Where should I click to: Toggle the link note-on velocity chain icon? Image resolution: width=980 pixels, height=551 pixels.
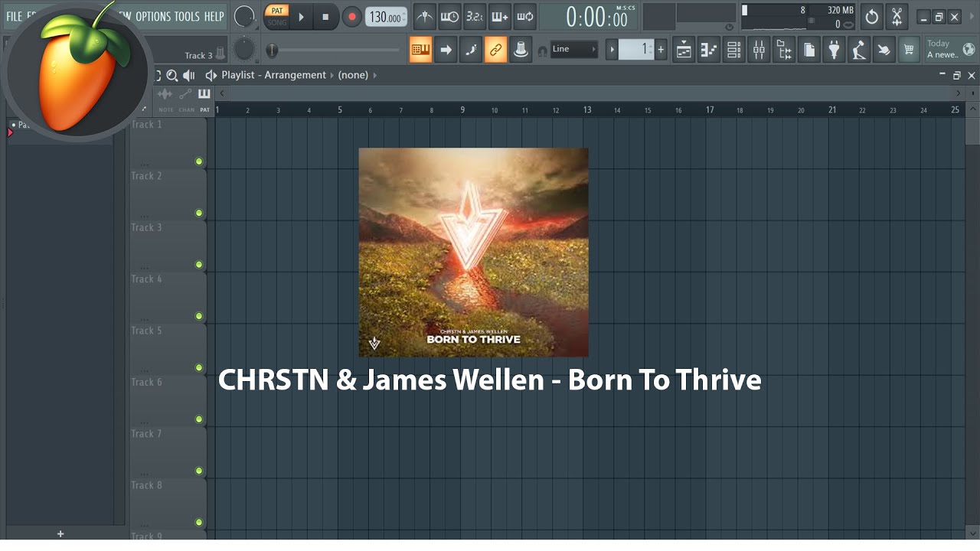(x=495, y=50)
